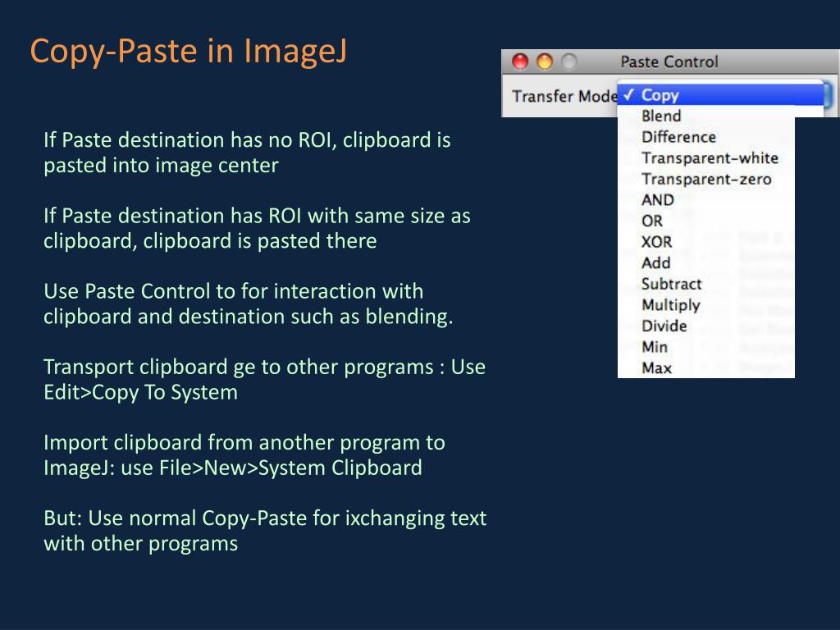Pick the OR transfer mode
Screen dimensions: 840x630
click(706, 221)
